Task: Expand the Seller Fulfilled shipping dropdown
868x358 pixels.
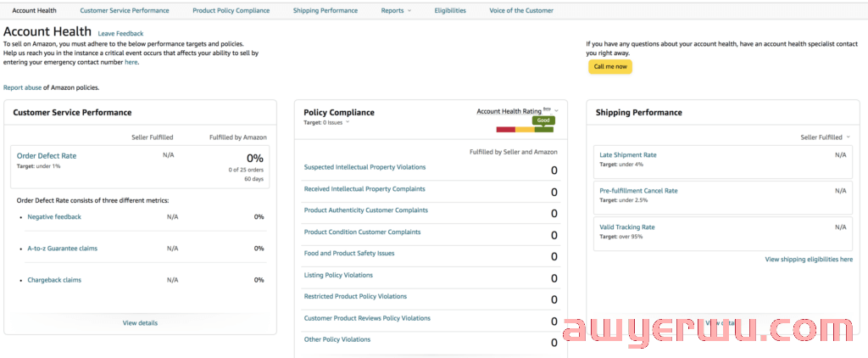Action: 825,137
